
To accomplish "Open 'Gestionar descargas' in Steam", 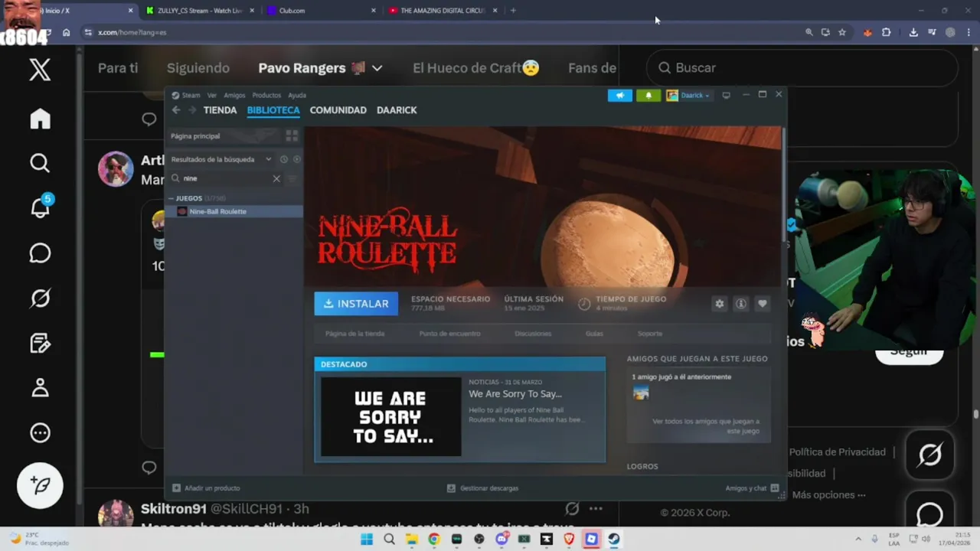I will click(482, 488).
